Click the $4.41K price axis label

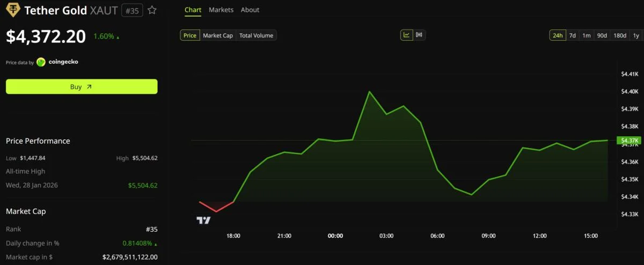tap(630, 74)
